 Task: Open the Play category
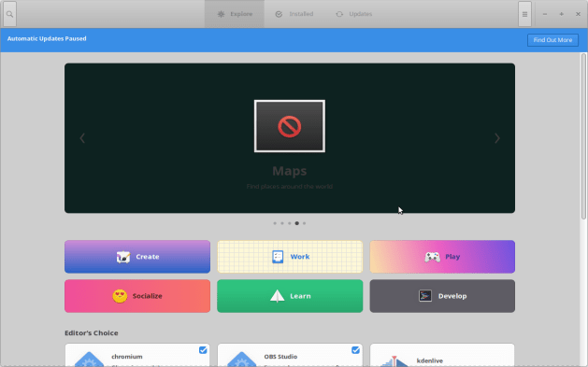(442, 257)
